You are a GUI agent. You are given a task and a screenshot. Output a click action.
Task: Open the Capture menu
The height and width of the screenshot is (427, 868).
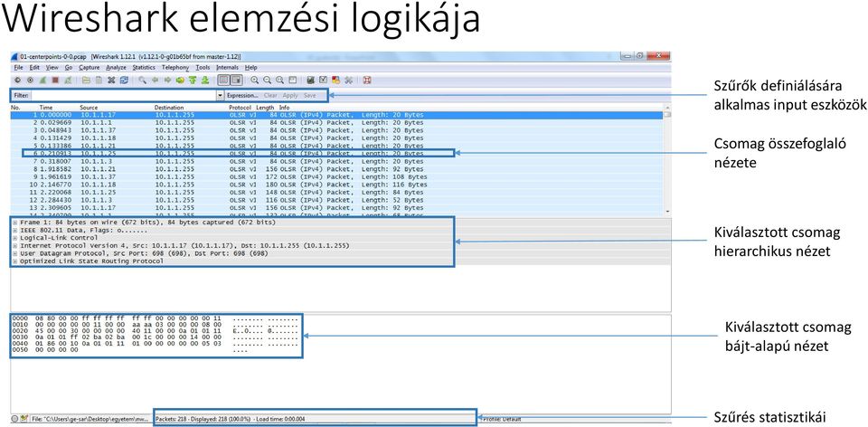click(90, 68)
